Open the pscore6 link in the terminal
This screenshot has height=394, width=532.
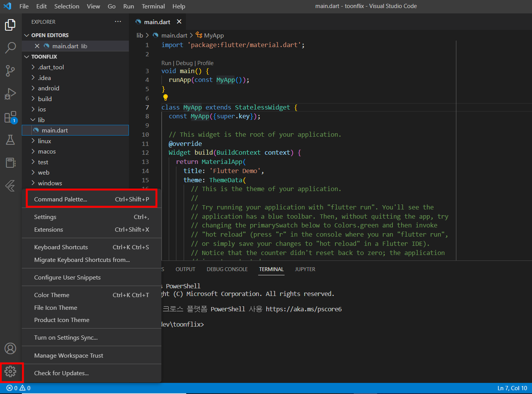[x=304, y=309]
